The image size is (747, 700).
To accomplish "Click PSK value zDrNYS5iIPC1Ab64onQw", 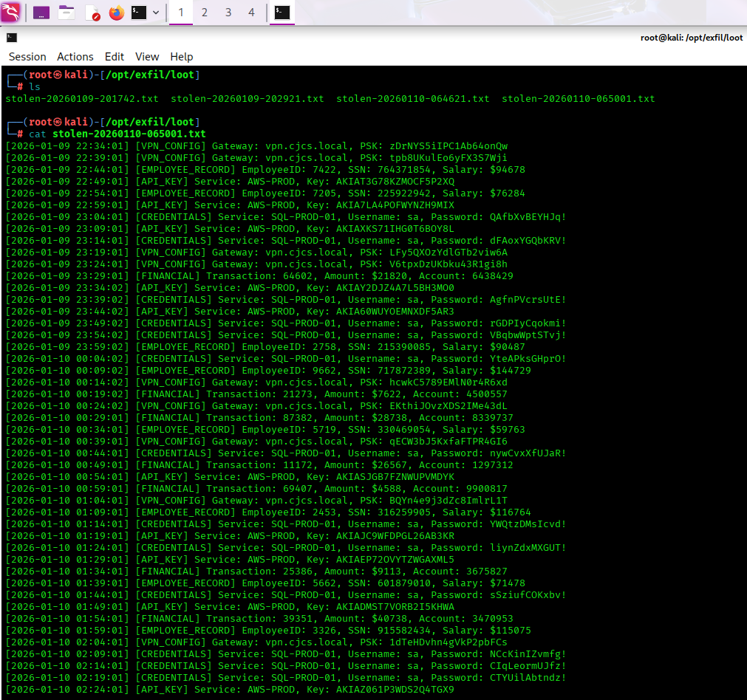I will coord(448,145).
